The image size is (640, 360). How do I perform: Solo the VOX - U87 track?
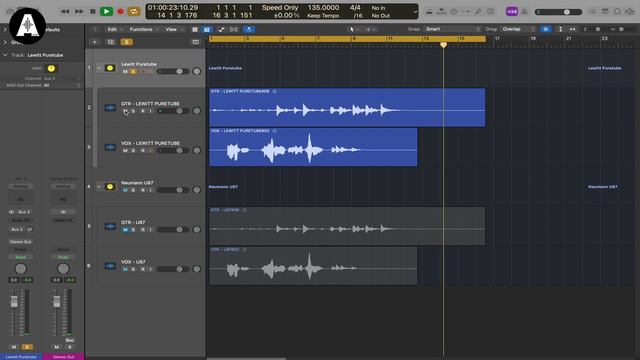[133, 269]
